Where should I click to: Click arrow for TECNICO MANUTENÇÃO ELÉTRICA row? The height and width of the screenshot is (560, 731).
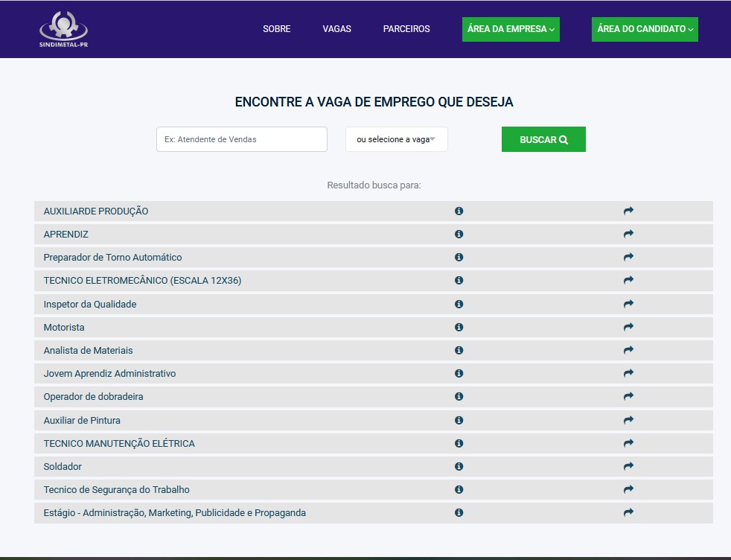pos(628,443)
